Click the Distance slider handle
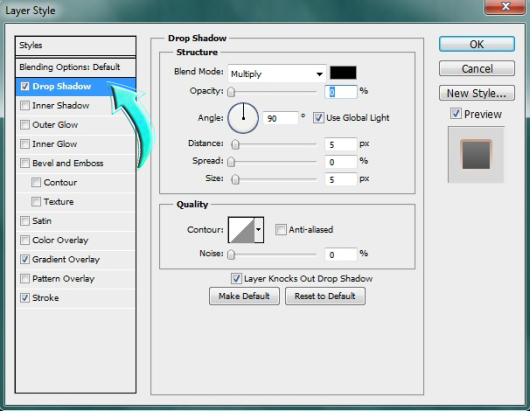Viewport: 530px width, 411px height. (x=235, y=145)
